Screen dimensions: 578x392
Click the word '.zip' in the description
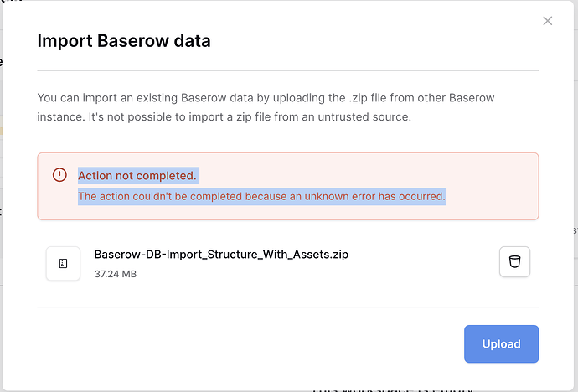point(358,98)
